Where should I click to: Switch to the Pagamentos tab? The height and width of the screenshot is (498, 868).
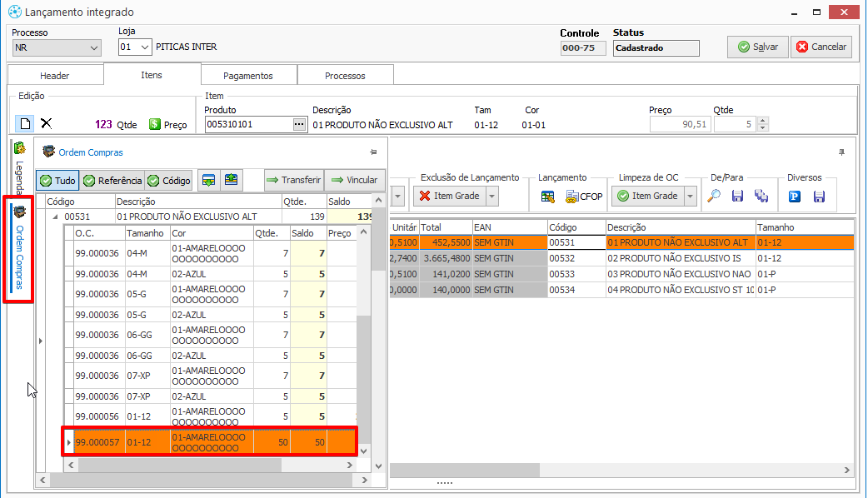[247, 76]
